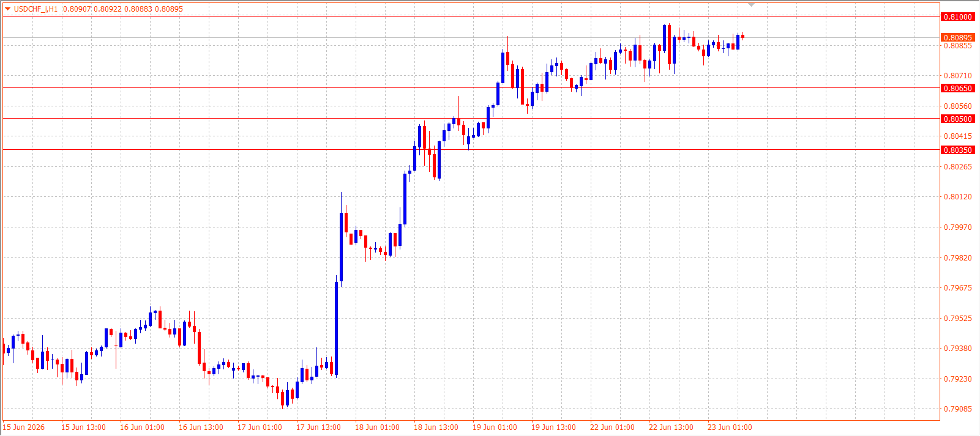Select the 0.80500 red level label
The width and height of the screenshot is (980, 436).
click(x=958, y=119)
